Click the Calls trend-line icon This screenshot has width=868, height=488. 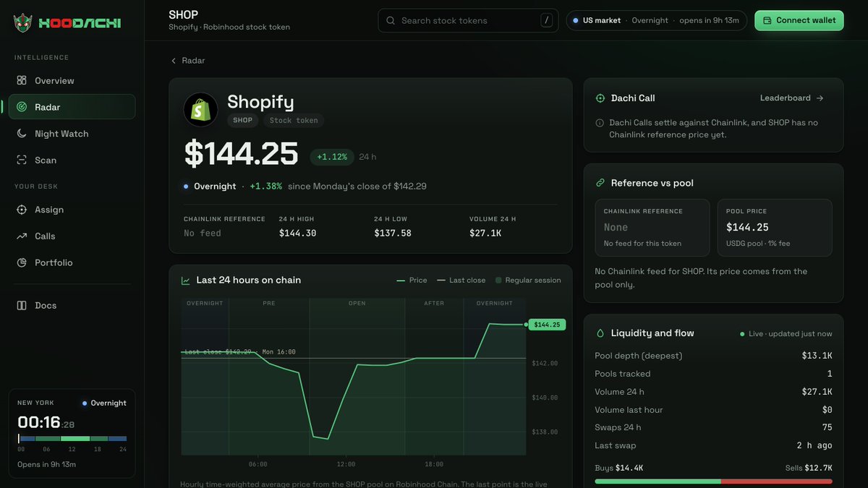coord(22,236)
